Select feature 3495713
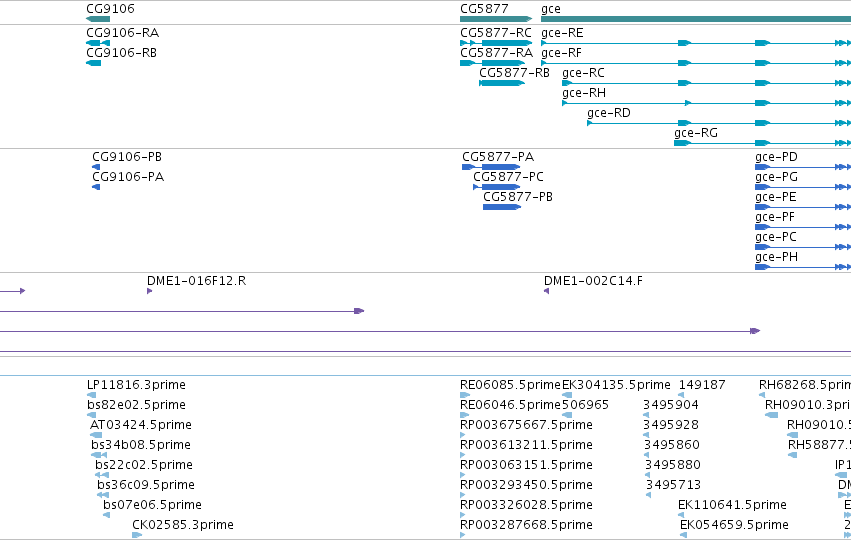 674,485
